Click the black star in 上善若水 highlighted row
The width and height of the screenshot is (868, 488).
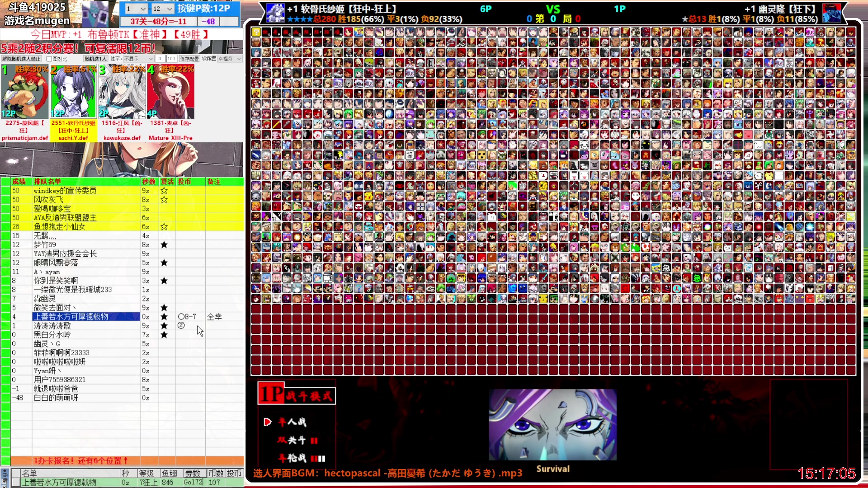[164, 317]
